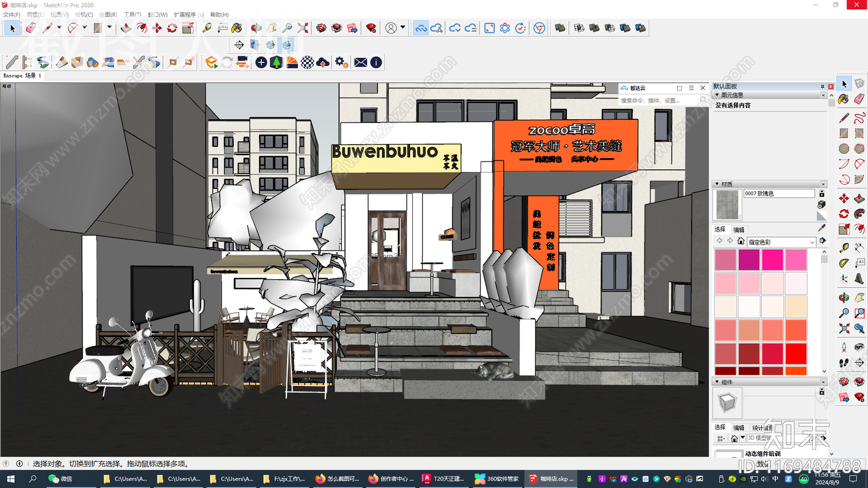Screen dimensions: 868x488
Task: Select the Paint Bucket tool in top toolbar
Action: click(x=237, y=28)
